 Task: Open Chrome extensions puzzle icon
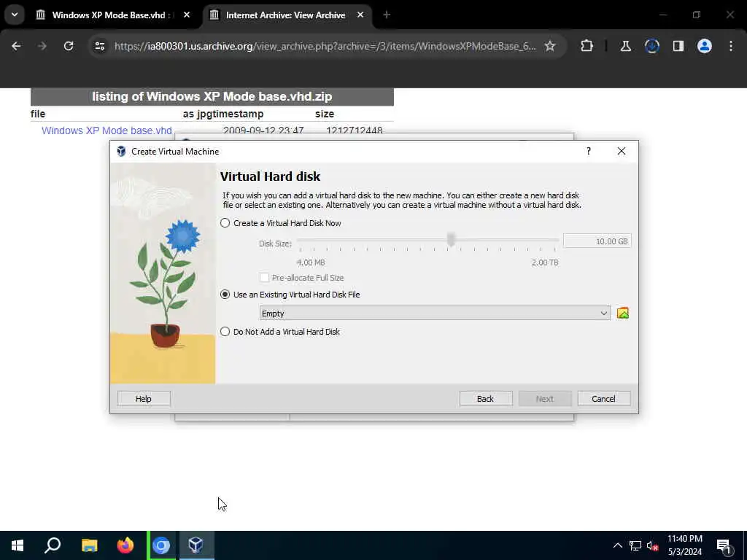[x=587, y=46]
